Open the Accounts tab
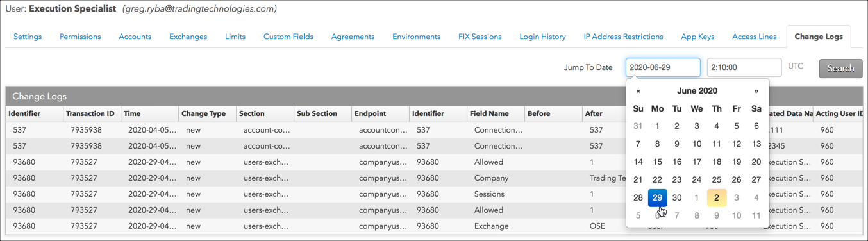This screenshot has width=868, height=241. (x=135, y=37)
